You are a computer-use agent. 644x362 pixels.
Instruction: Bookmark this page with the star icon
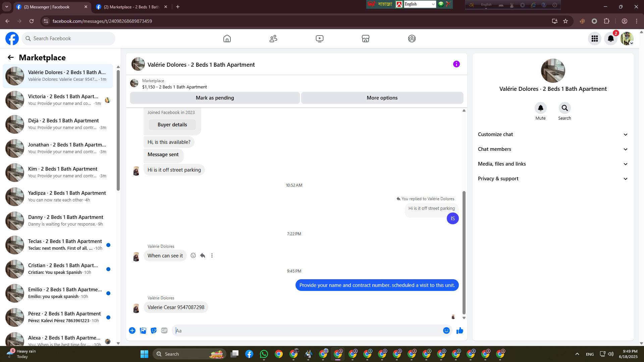point(566,21)
